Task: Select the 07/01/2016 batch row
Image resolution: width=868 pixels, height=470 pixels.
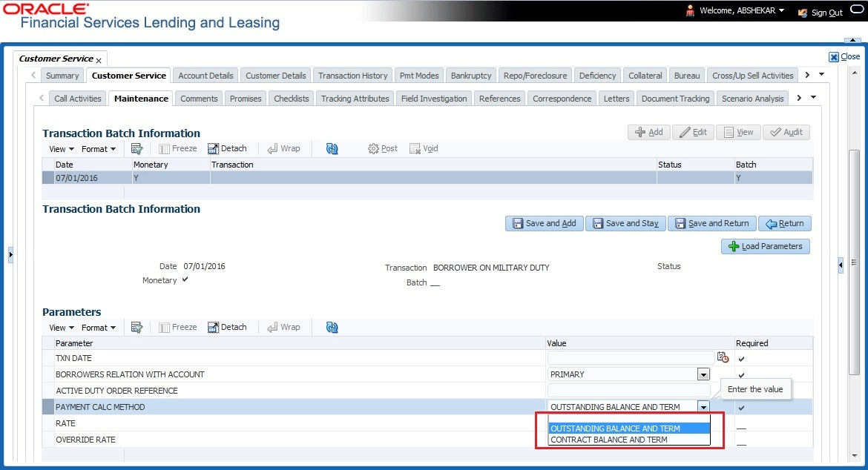Action: [427, 178]
